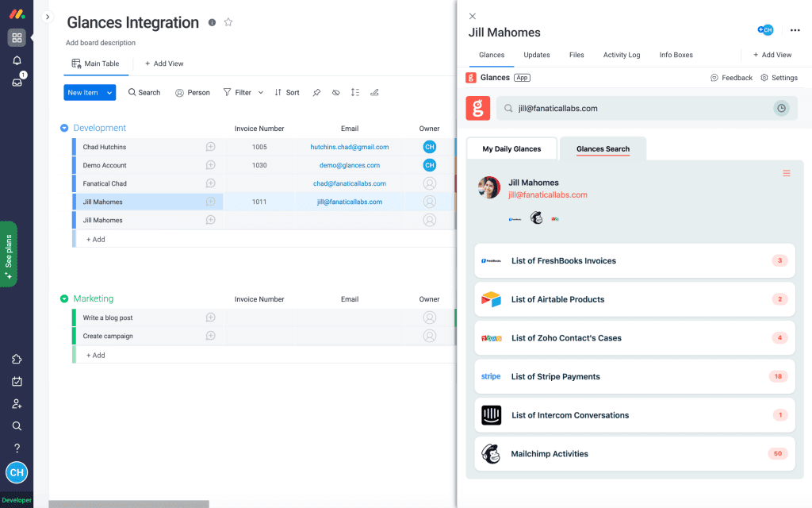Select invoice number 1030 cell

[x=259, y=165]
